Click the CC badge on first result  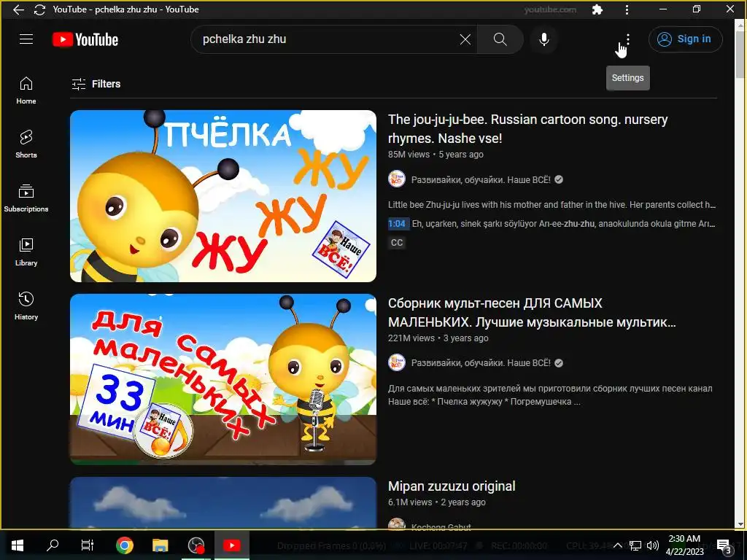click(397, 242)
